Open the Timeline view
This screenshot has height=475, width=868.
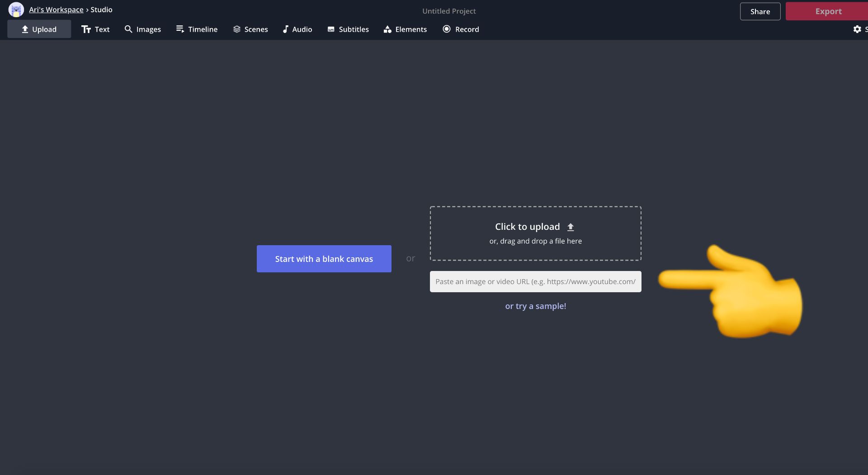197,29
